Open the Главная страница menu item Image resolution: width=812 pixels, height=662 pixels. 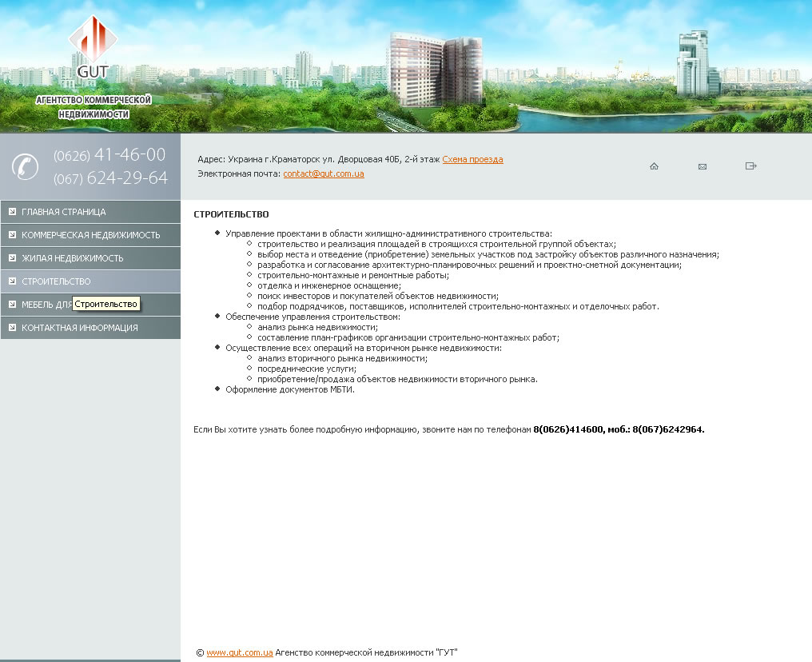(90, 212)
